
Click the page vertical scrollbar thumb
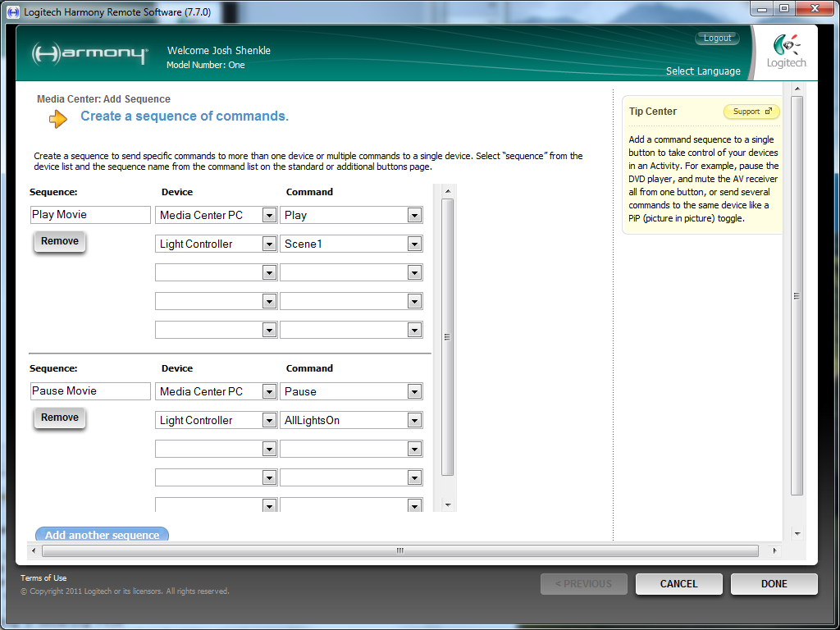pyautogui.click(x=797, y=295)
